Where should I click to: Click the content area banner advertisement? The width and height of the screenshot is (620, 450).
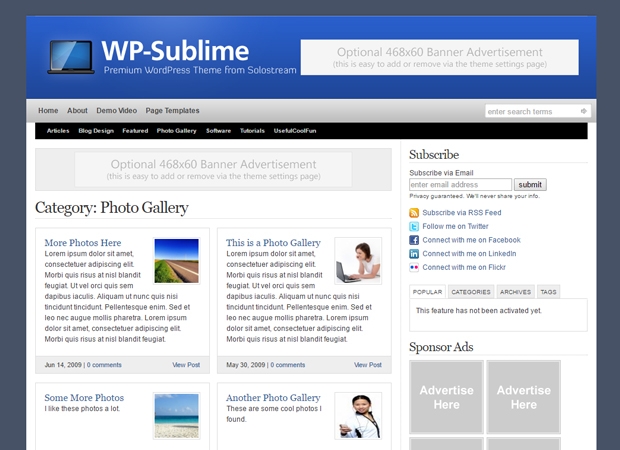tap(214, 170)
